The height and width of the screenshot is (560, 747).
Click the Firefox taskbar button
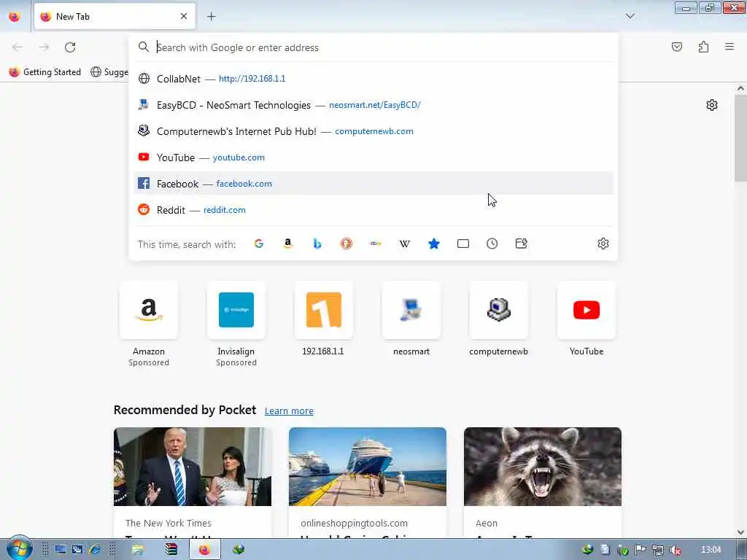pos(205,550)
